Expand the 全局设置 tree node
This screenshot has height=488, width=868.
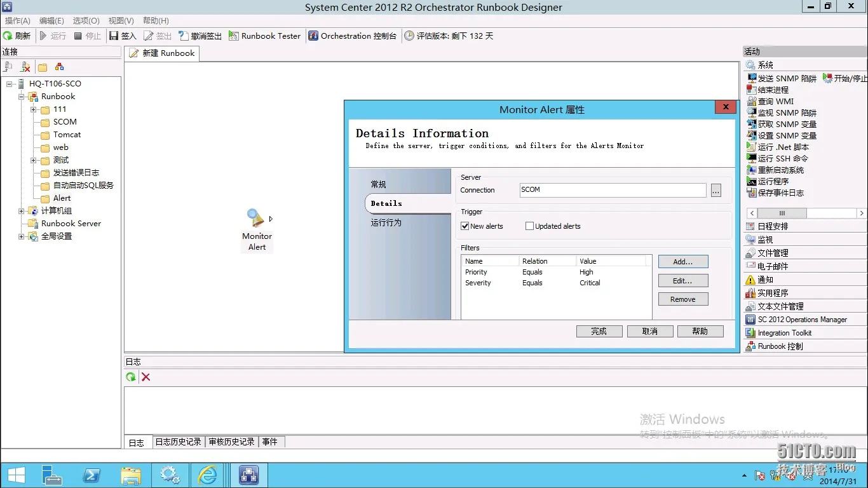tap(22, 236)
